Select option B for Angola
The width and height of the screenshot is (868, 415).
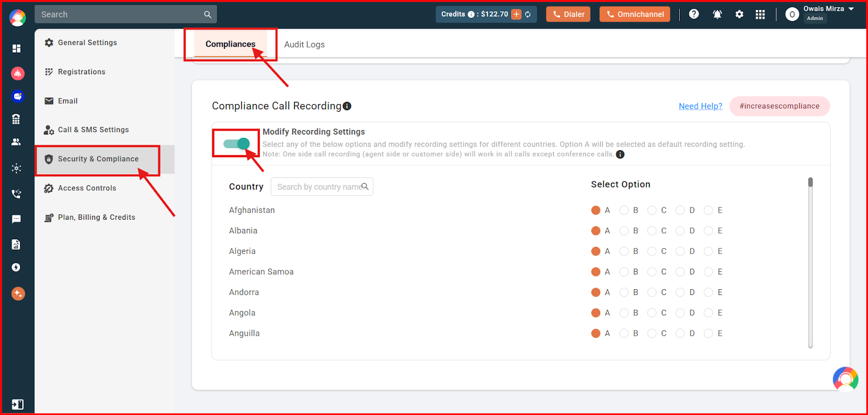pyautogui.click(x=624, y=313)
